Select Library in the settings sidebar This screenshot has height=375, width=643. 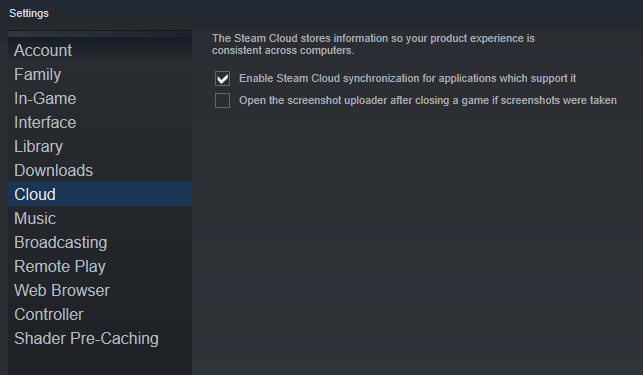[x=100, y=146]
